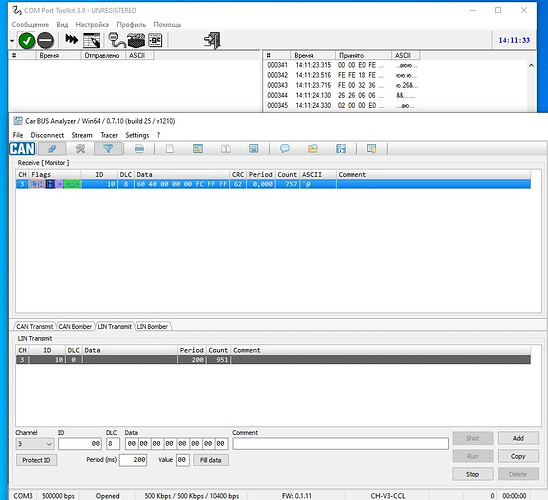
Task: Click the gray disconnect stop icon
Action: [45, 41]
